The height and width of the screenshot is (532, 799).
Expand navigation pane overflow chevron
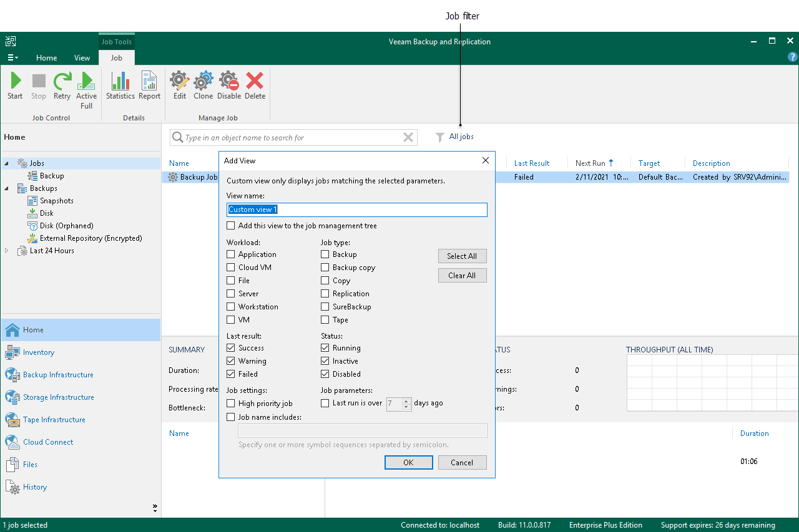[x=155, y=508]
